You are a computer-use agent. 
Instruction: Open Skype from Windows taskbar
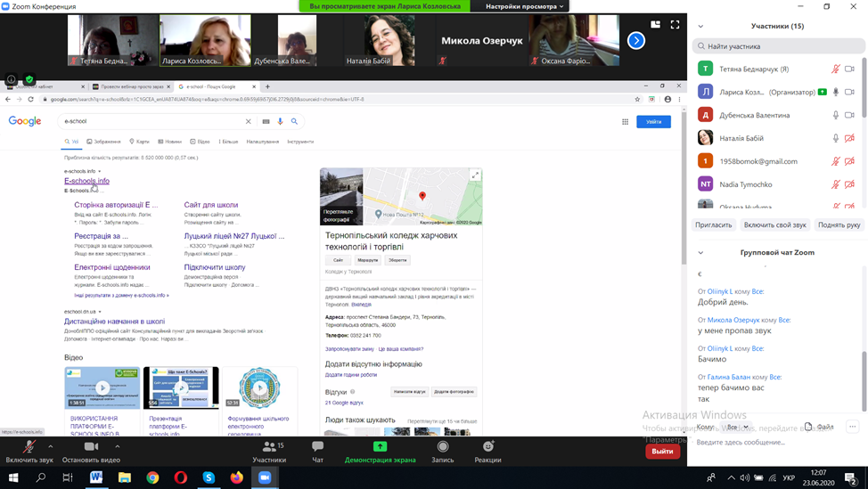click(x=209, y=477)
